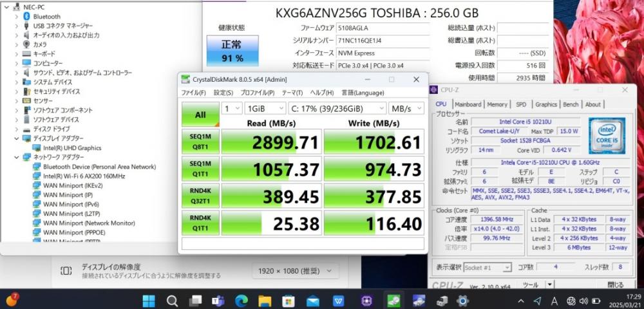
Task: Open the 設定(S) menu in CrystalDiskMark
Action: click(223, 93)
